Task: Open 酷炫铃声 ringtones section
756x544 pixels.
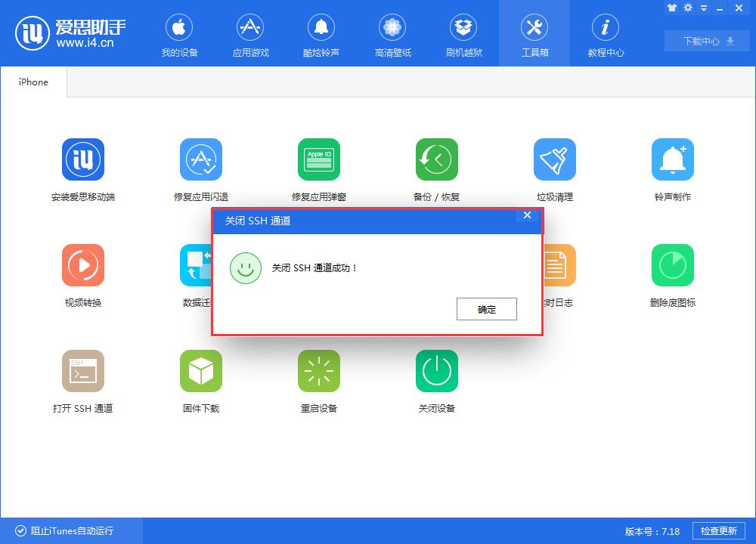Action: coord(321,35)
